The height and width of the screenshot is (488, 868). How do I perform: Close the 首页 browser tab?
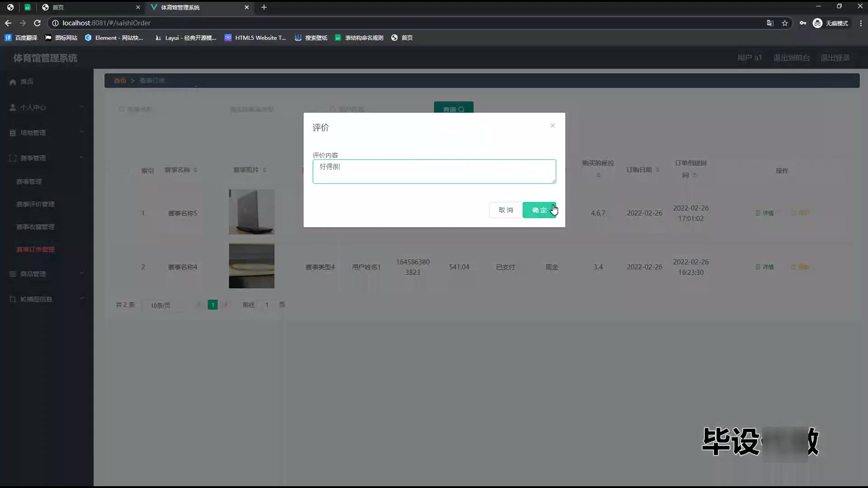pos(138,7)
